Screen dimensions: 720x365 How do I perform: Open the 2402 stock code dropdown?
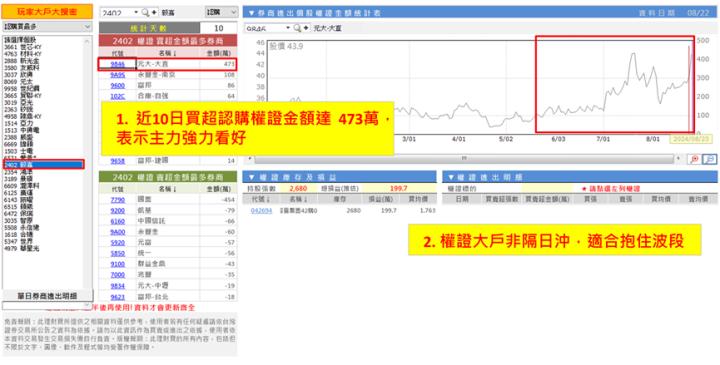point(136,12)
